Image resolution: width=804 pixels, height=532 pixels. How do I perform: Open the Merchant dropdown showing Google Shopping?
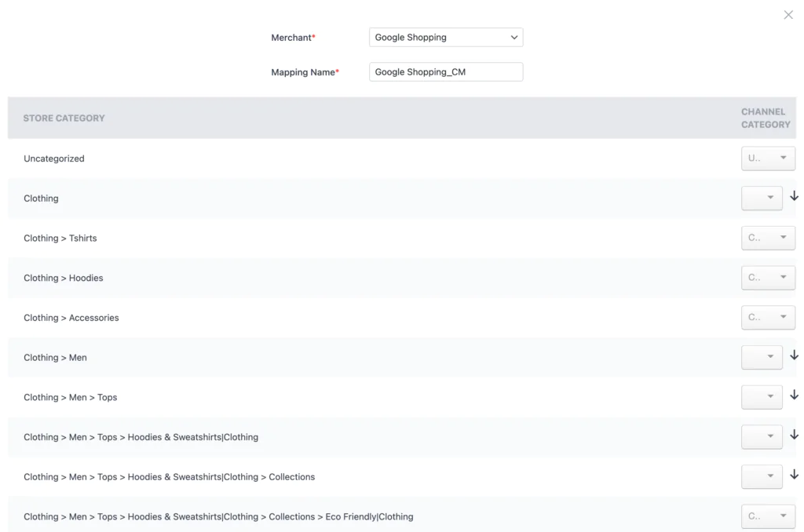point(445,37)
